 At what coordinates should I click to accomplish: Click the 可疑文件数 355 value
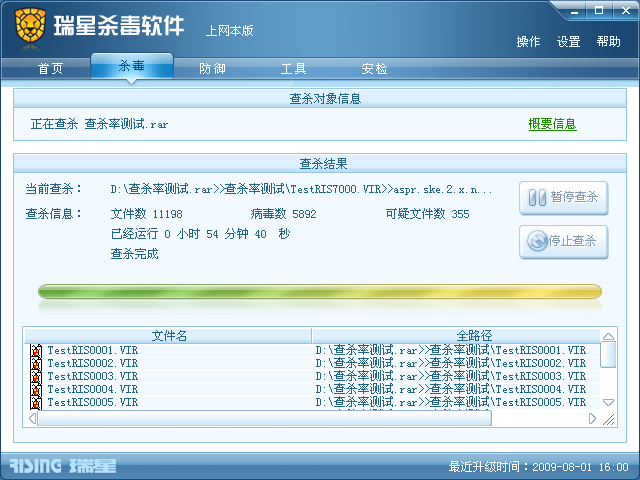coord(427,214)
